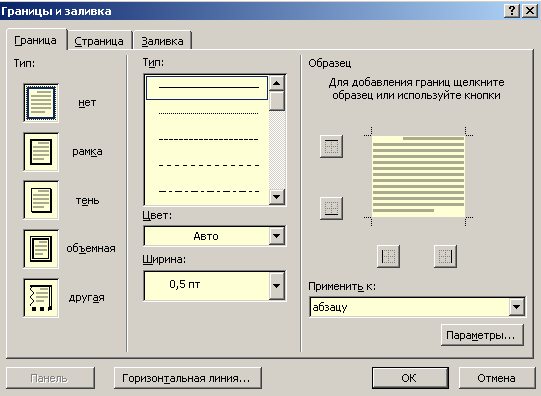Select the dash-dot line style
Viewport: 541px width, 396px height.
[208, 191]
